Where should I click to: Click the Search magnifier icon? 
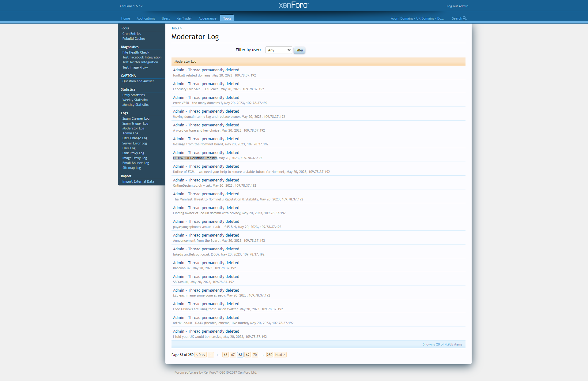click(465, 18)
